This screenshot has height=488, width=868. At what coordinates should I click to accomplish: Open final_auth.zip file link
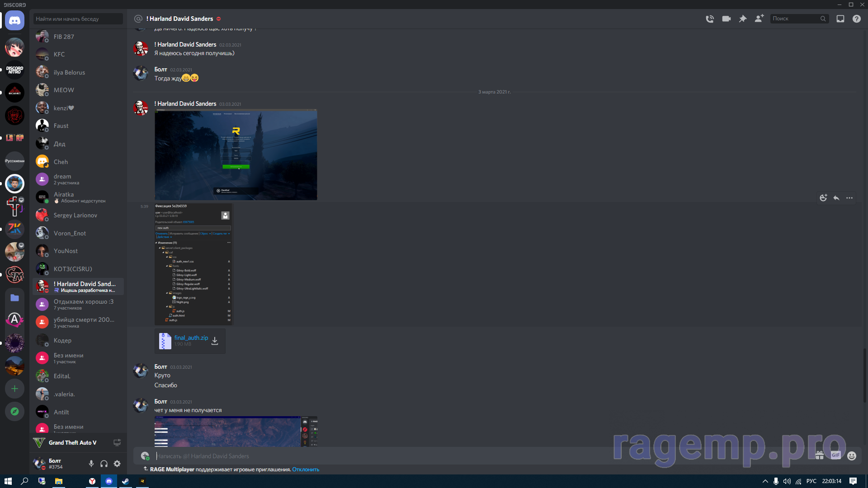point(191,338)
